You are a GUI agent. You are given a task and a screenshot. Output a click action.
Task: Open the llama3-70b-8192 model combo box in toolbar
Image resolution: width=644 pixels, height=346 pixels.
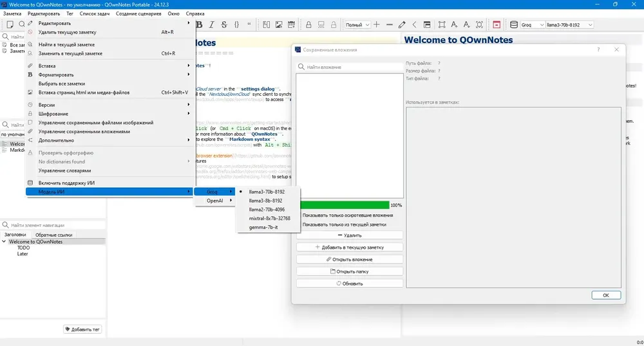pos(570,24)
